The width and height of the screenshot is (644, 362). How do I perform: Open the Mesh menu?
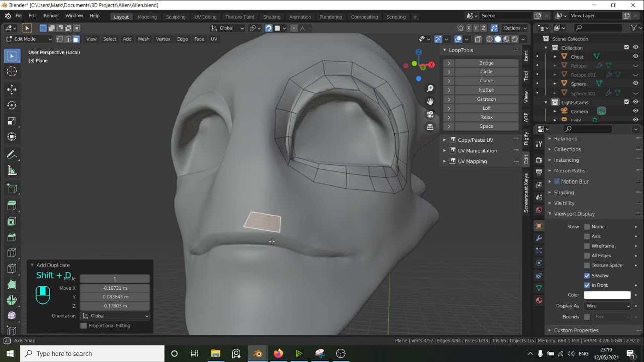pos(143,39)
